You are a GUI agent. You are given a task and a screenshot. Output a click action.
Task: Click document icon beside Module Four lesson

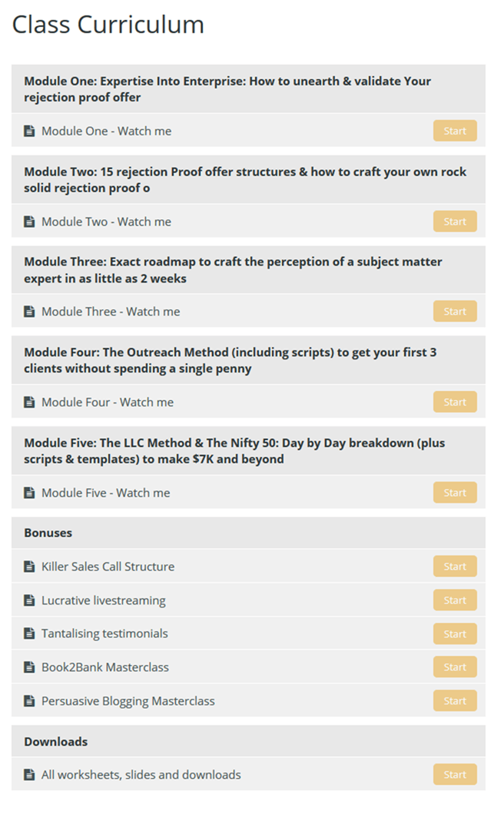tap(29, 403)
